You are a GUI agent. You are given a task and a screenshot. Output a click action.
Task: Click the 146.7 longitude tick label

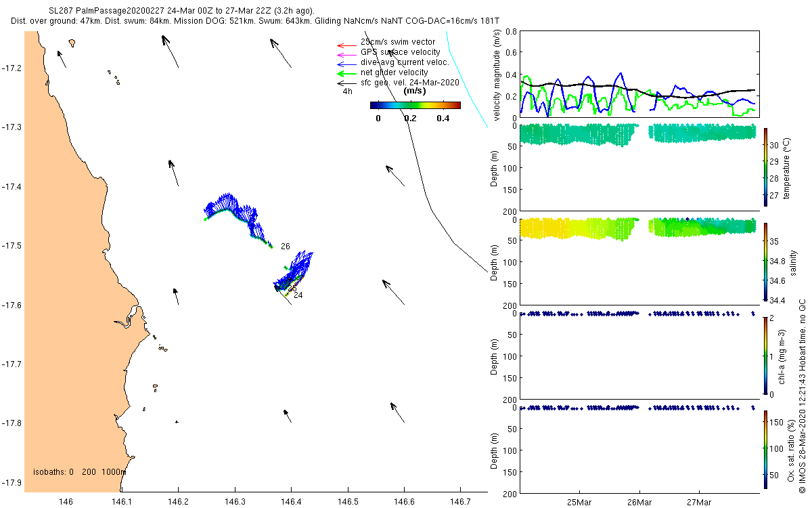460,502
